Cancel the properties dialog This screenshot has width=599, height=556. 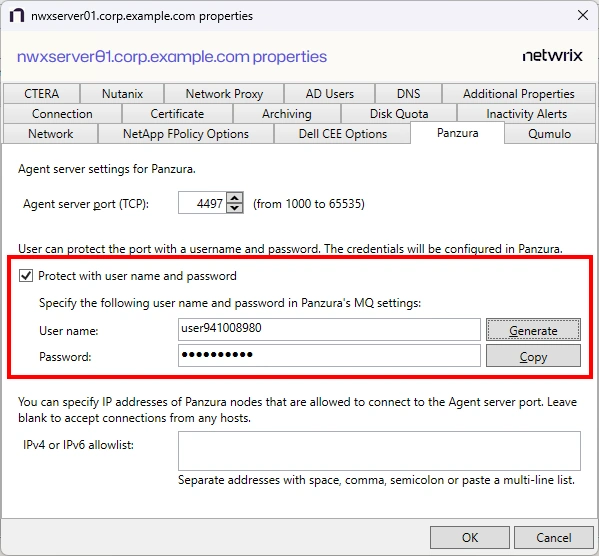point(554,537)
